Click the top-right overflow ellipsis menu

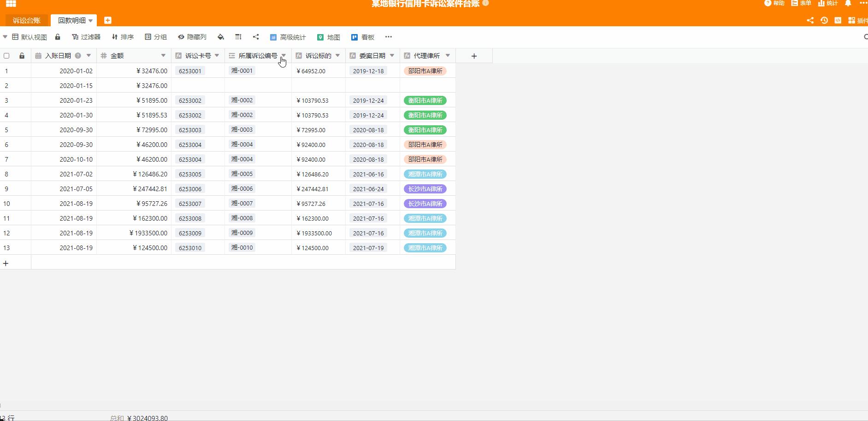point(863,3)
